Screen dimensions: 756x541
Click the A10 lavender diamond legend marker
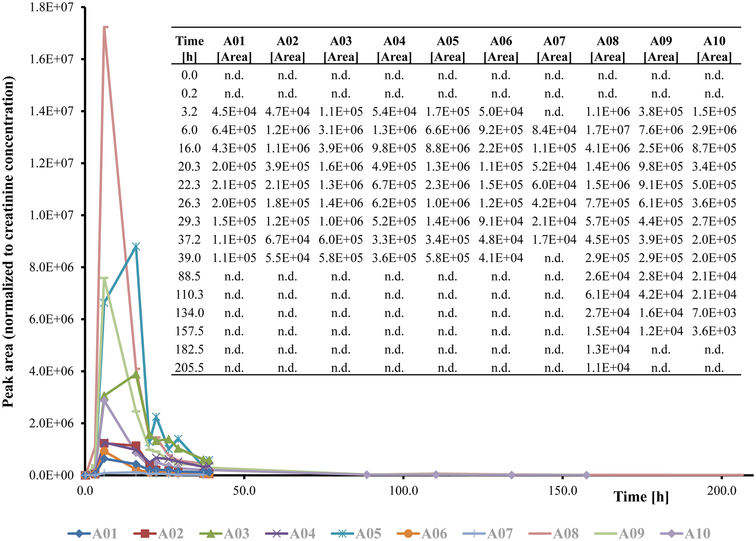click(x=672, y=534)
